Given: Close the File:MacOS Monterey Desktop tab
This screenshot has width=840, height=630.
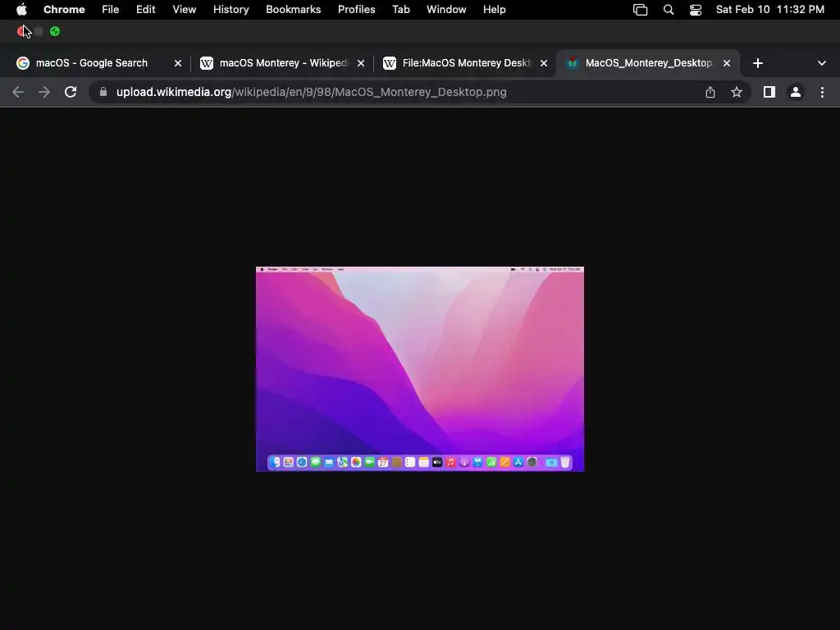Looking at the screenshot, I should [544, 63].
